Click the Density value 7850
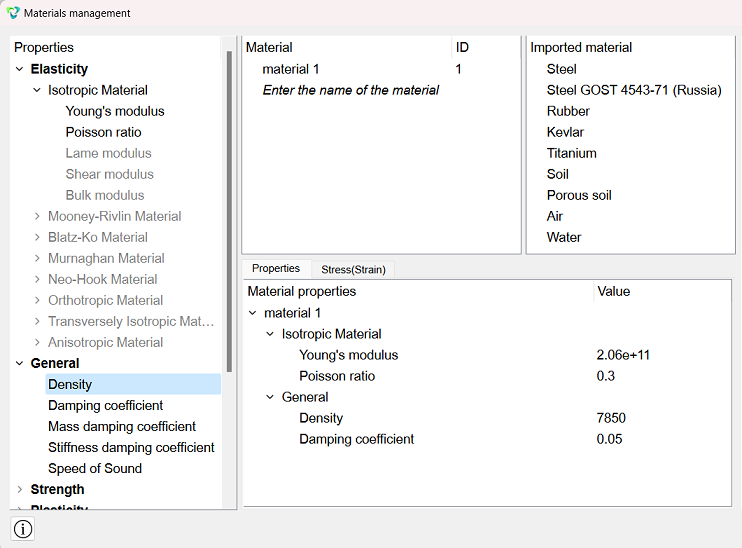Screen dimensions: 742x548 click(x=611, y=418)
